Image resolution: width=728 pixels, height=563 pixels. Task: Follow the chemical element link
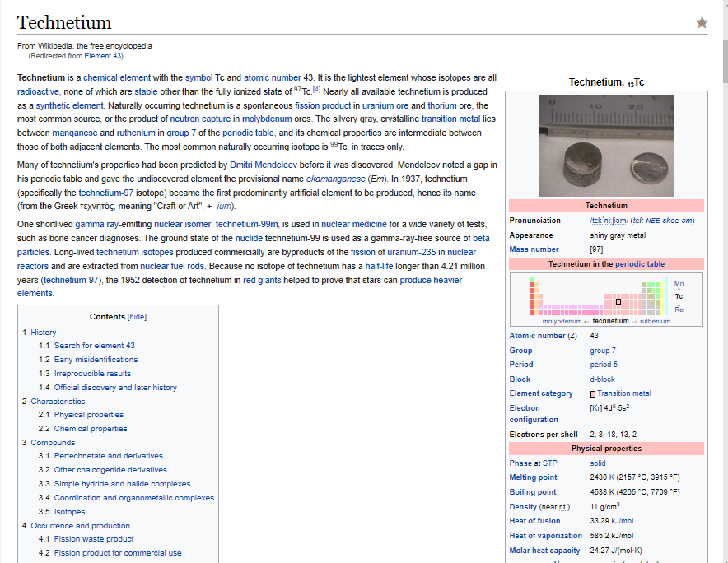(117, 77)
